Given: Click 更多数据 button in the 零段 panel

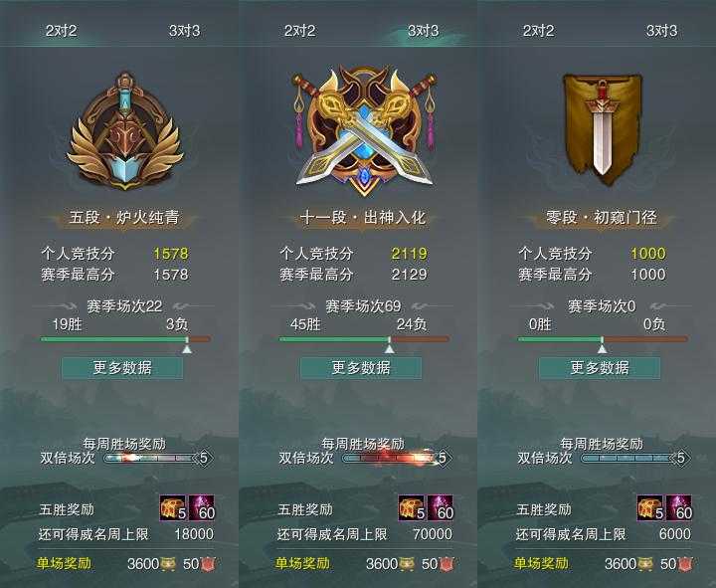Looking at the screenshot, I should pyautogui.click(x=600, y=368).
